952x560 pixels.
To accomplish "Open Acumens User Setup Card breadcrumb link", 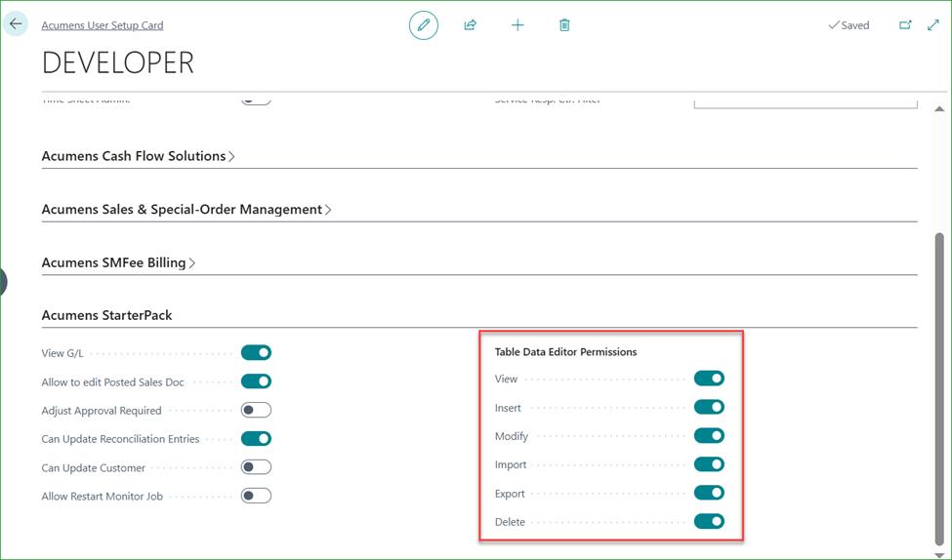I will (102, 25).
